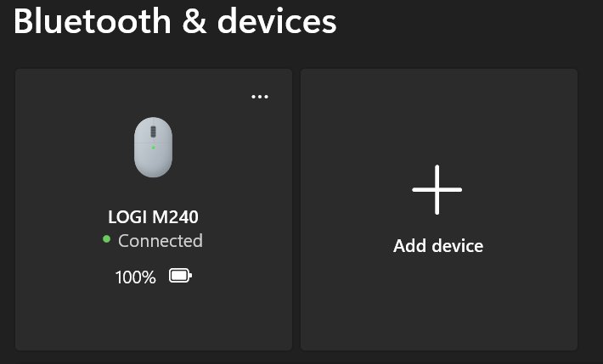Click the word "Add" in the add card

[409, 246]
